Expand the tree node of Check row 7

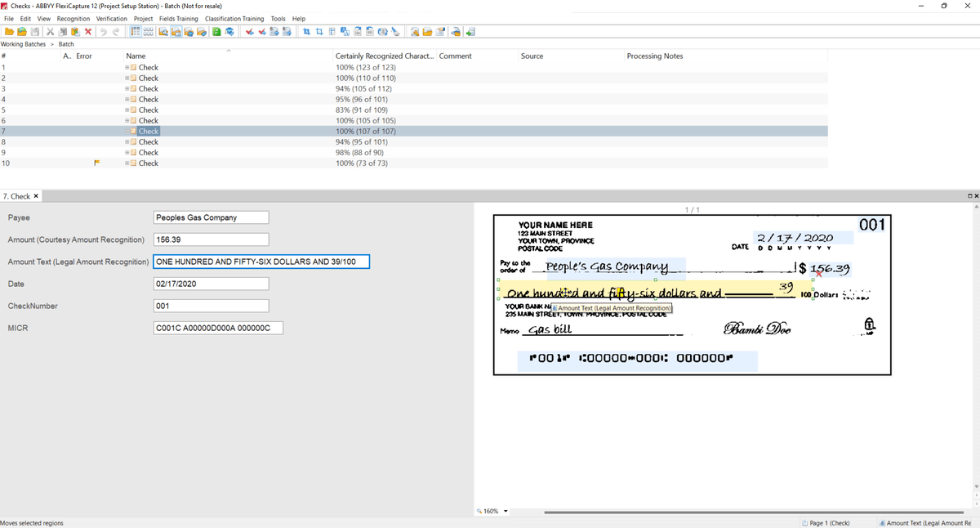[x=127, y=132]
